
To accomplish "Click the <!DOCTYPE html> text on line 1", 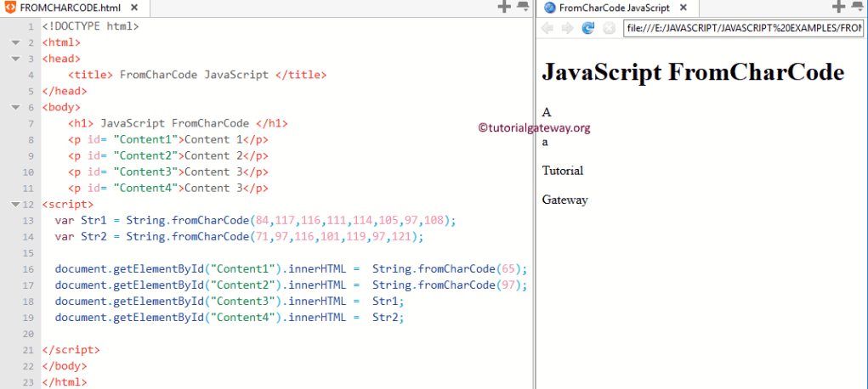I will click(90, 26).
